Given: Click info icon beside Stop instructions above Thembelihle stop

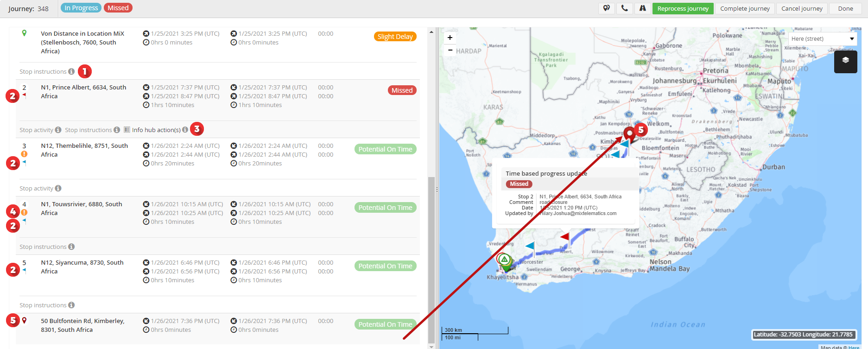Looking at the screenshot, I should 117,130.
